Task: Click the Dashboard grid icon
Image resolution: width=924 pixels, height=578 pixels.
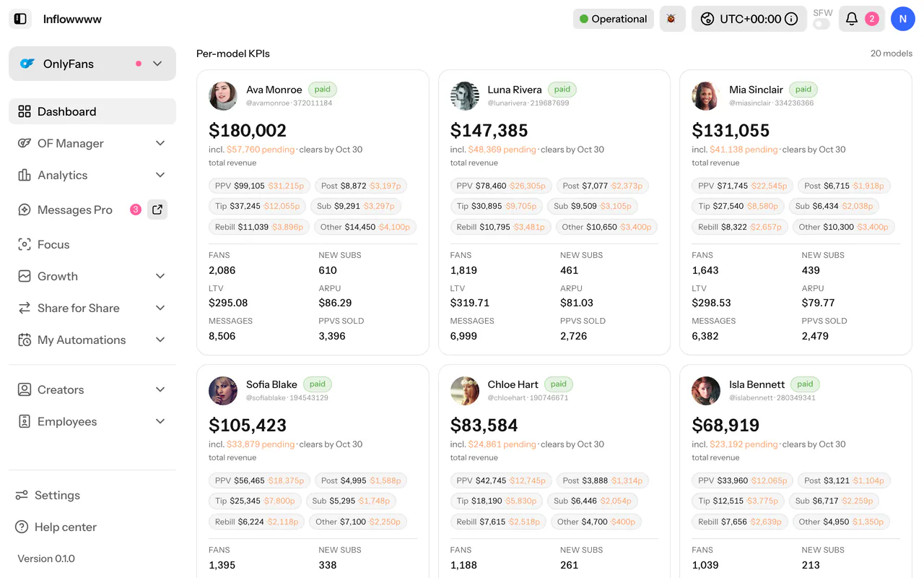Action: (25, 111)
